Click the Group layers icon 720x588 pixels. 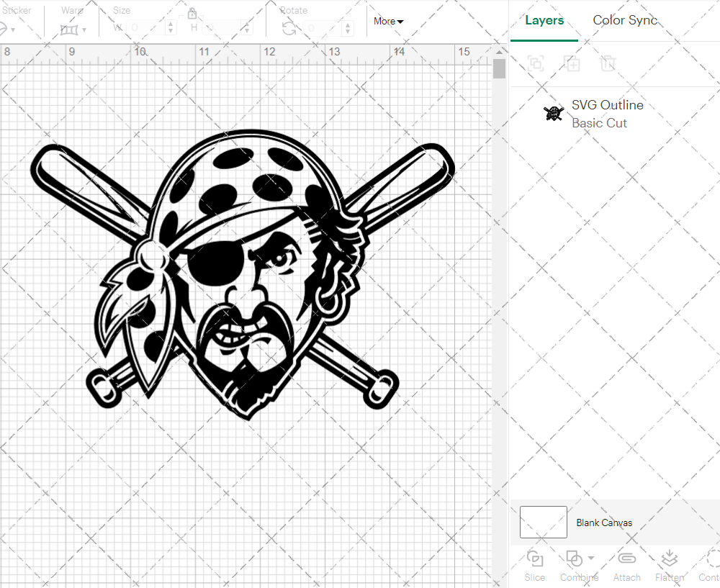pos(535,64)
